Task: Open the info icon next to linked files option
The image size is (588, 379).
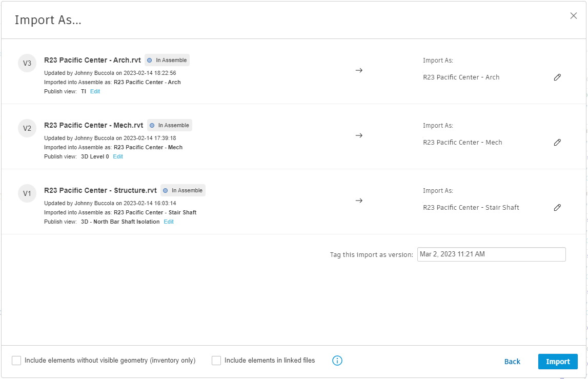Action: point(337,361)
